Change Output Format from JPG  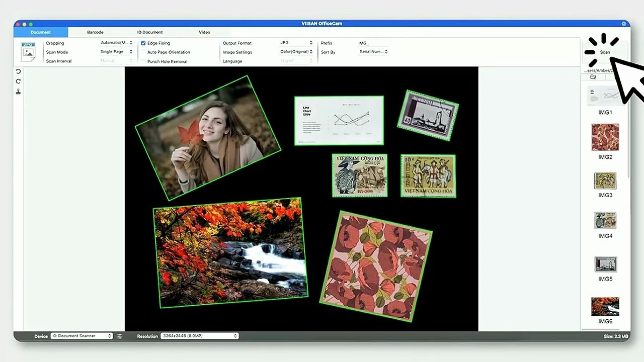[296, 43]
